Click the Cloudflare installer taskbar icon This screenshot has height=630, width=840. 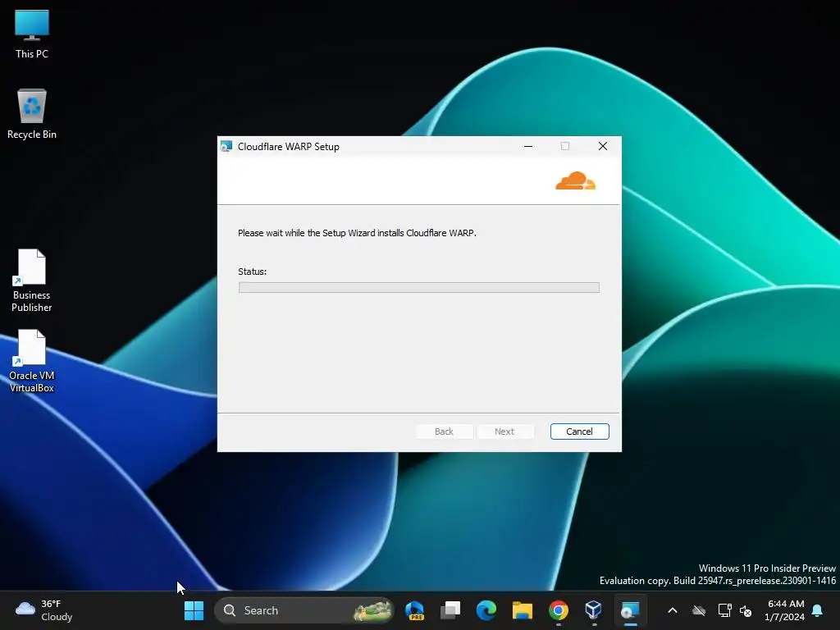[x=630, y=610]
